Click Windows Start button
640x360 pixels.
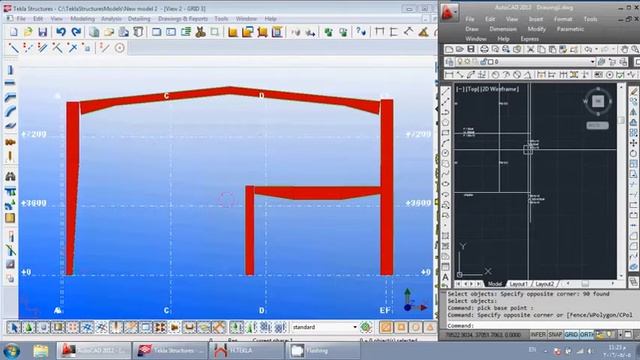pyautogui.click(x=11, y=351)
